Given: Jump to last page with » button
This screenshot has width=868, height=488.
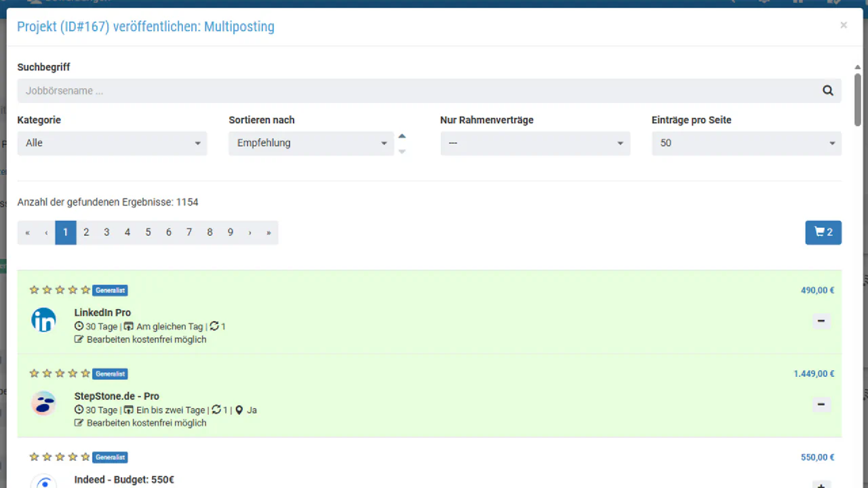Looking at the screenshot, I should (269, 232).
